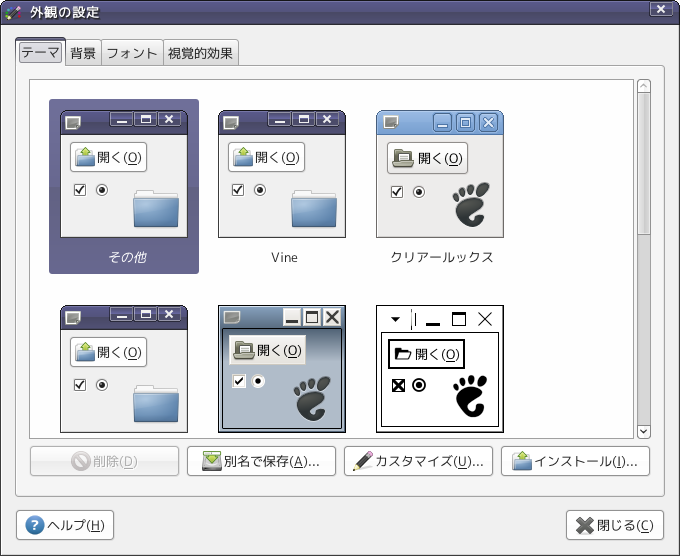Click the greyed-out 削除(D) button
The width and height of the screenshot is (680, 556).
(105, 461)
